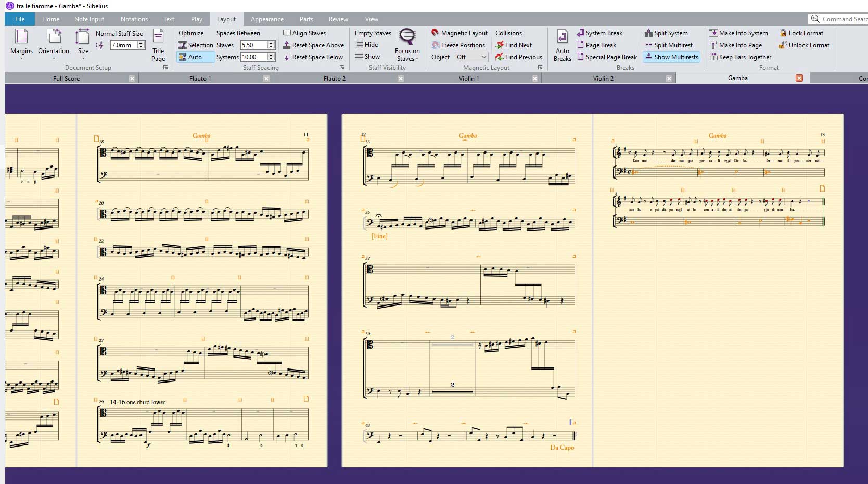Open the View ribbon tab

point(372,19)
